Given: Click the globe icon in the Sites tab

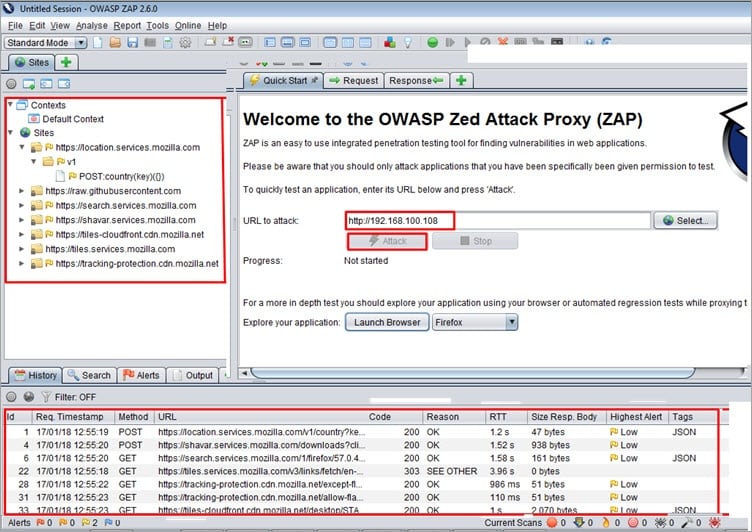Looking at the screenshot, I should (x=20, y=62).
